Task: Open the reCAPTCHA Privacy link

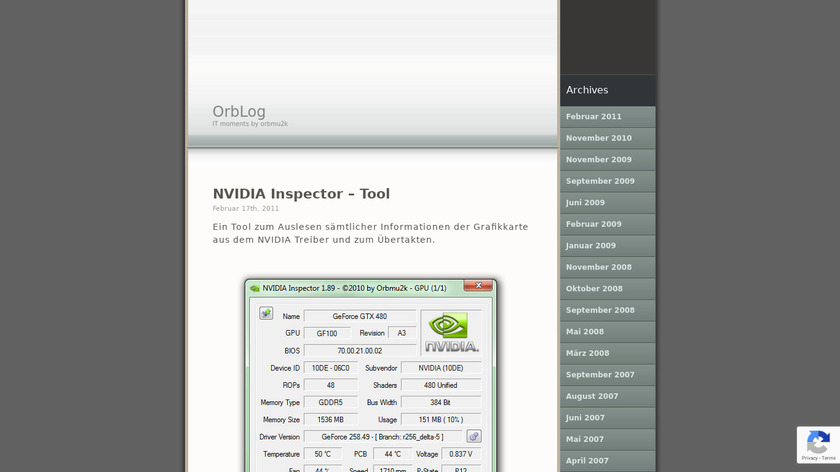Action: [809, 458]
